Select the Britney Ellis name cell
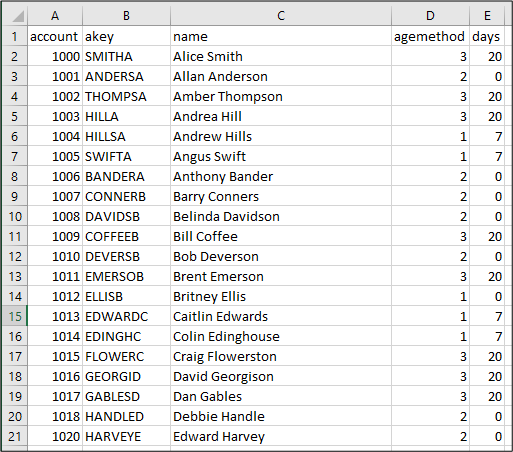Image resolution: width=513 pixels, height=452 pixels. [x=281, y=296]
